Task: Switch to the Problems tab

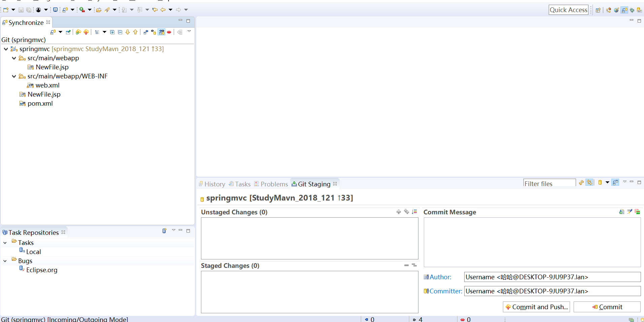Action: 271,184
